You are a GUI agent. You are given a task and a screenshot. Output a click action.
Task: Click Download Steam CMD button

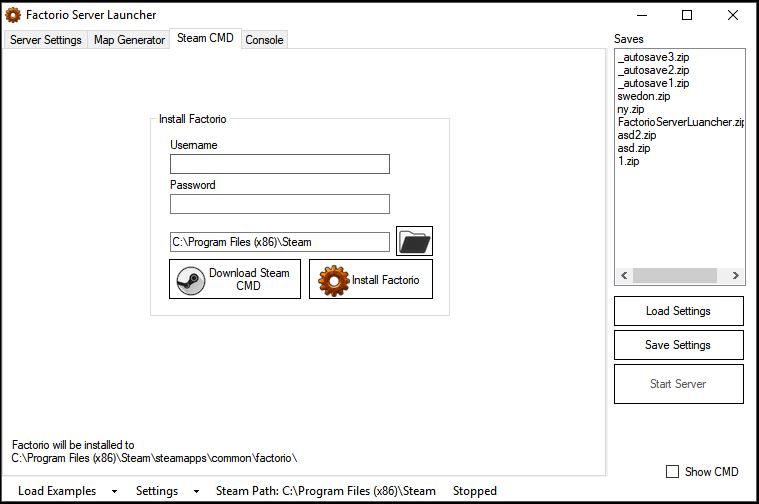(235, 279)
